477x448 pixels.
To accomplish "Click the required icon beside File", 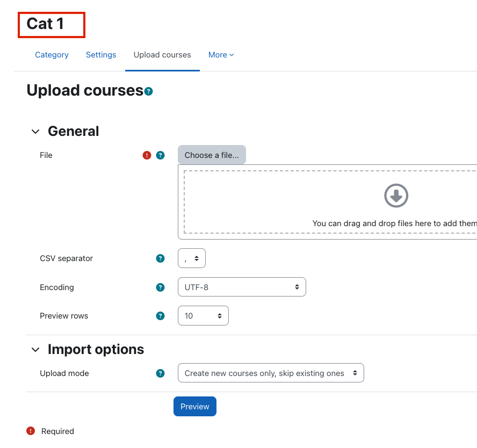I will pyautogui.click(x=147, y=155).
